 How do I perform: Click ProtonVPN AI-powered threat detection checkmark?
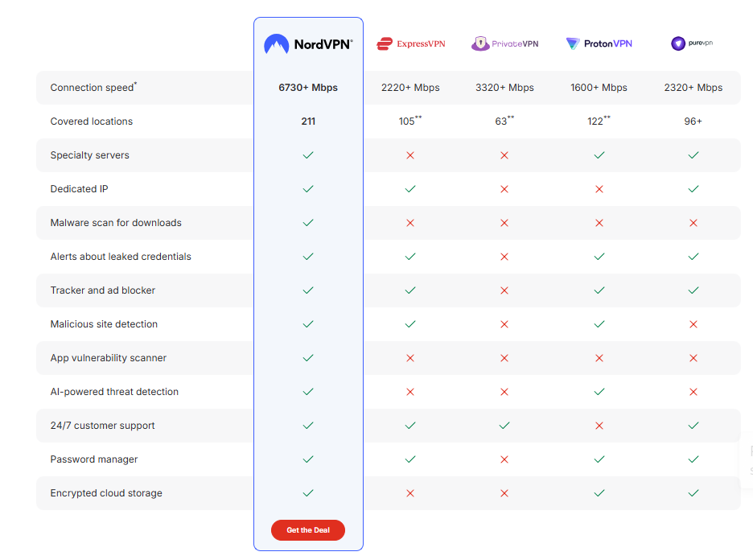pyautogui.click(x=599, y=391)
